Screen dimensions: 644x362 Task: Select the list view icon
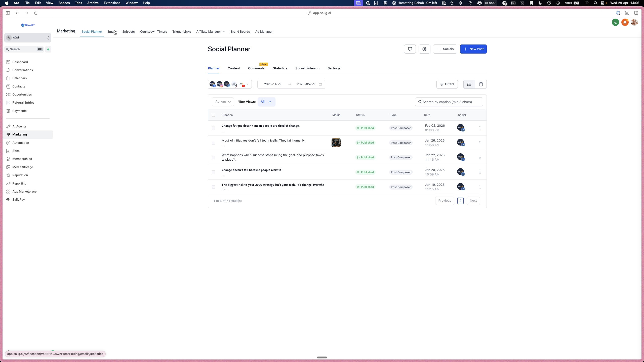click(469, 84)
